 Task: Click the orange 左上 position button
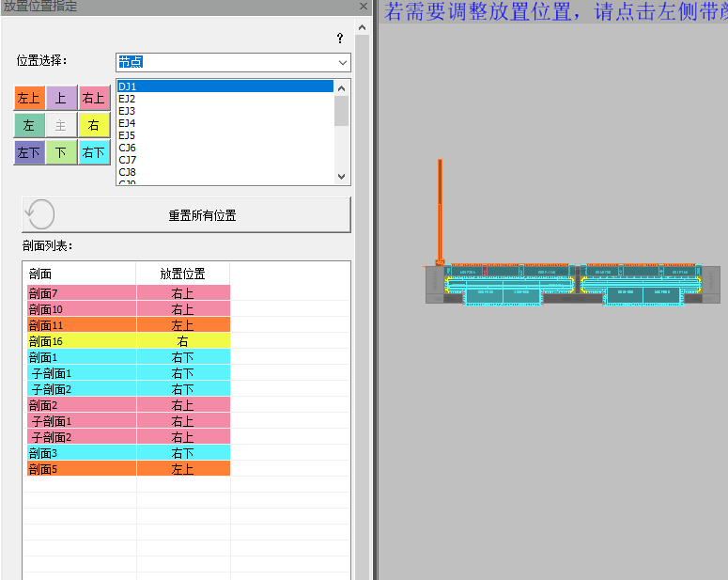[29, 98]
